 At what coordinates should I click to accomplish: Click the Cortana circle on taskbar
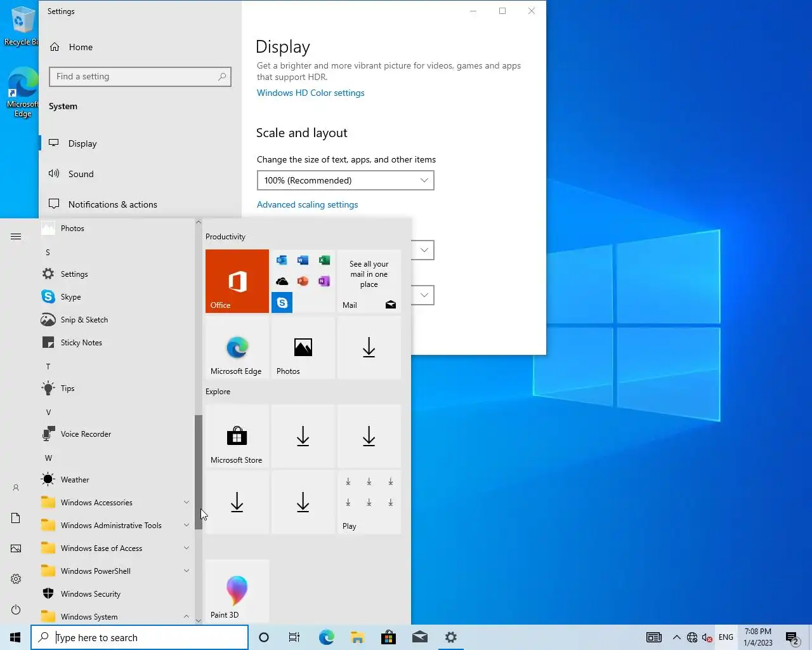point(264,637)
